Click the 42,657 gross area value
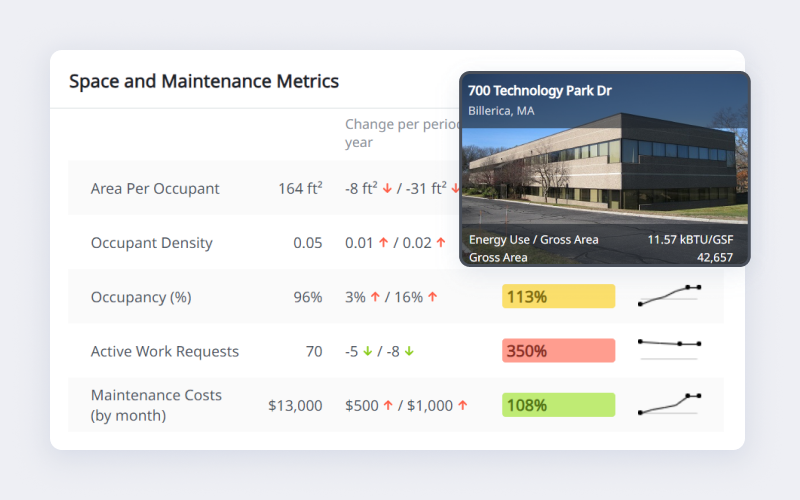The height and width of the screenshot is (500, 800). point(715,258)
